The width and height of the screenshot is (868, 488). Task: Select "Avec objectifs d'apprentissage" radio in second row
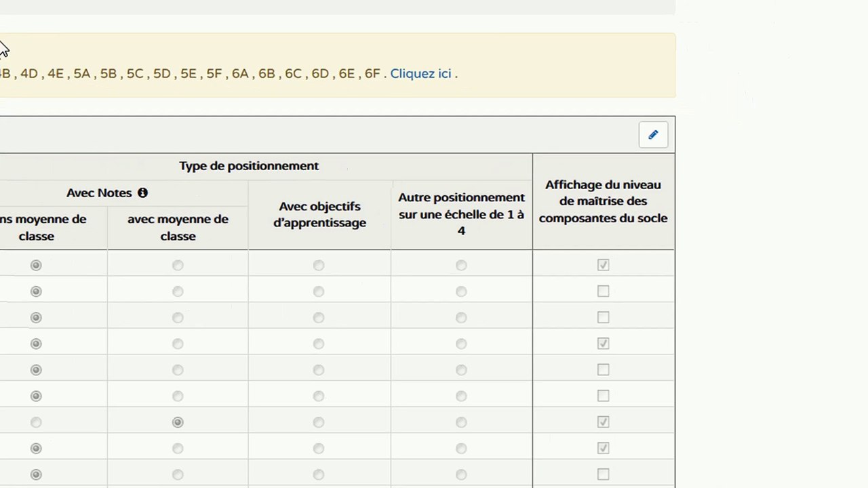point(319,291)
